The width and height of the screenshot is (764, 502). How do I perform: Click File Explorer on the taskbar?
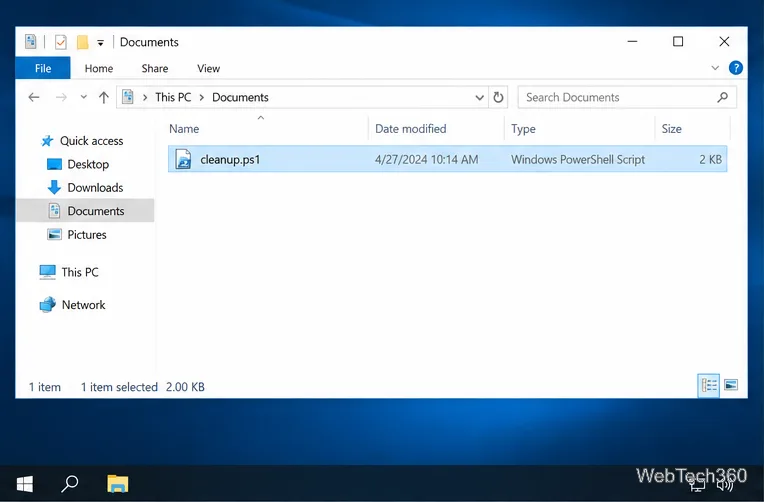click(117, 484)
